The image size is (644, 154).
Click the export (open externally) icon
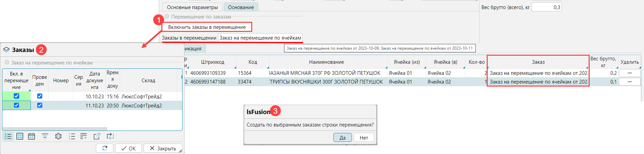[97, 136]
